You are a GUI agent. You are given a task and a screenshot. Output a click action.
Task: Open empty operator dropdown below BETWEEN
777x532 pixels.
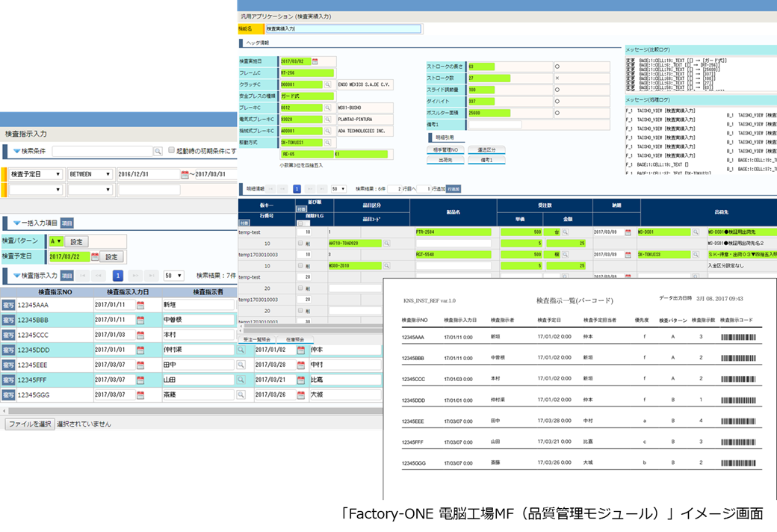(x=90, y=189)
